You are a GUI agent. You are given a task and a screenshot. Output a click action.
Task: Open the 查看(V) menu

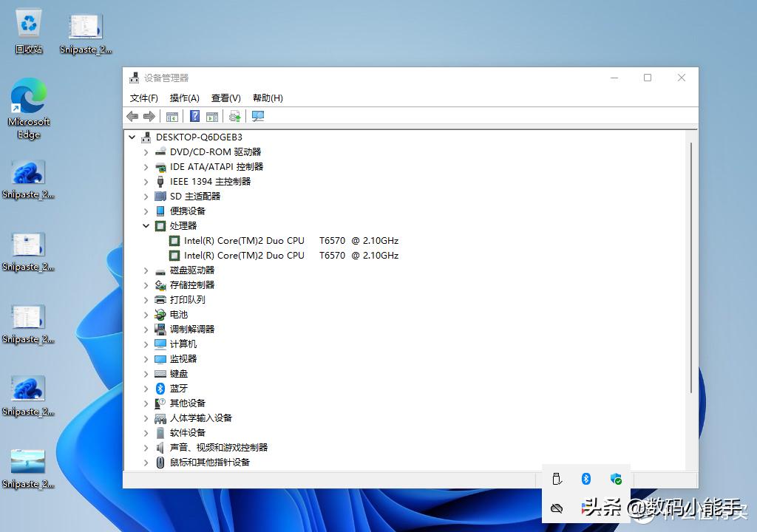pyautogui.click(x=225, y=98)
